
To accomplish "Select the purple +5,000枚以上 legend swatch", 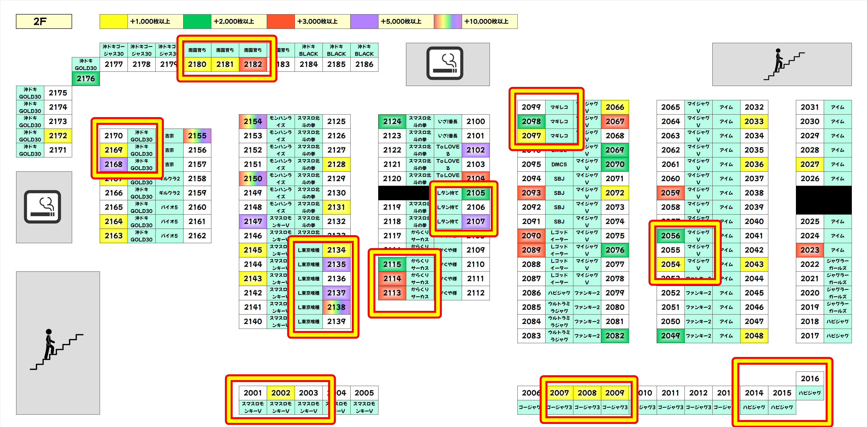I will pos(364,21).
